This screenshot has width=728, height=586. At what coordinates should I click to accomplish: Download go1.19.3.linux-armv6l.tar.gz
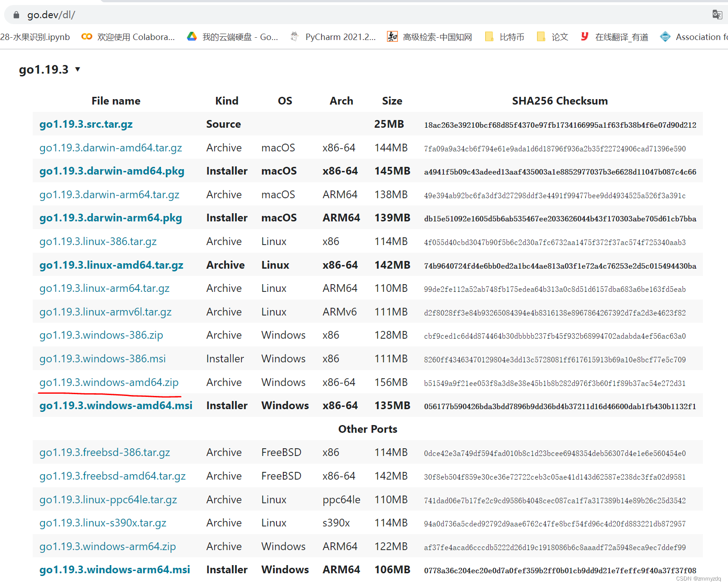(105, 312)
